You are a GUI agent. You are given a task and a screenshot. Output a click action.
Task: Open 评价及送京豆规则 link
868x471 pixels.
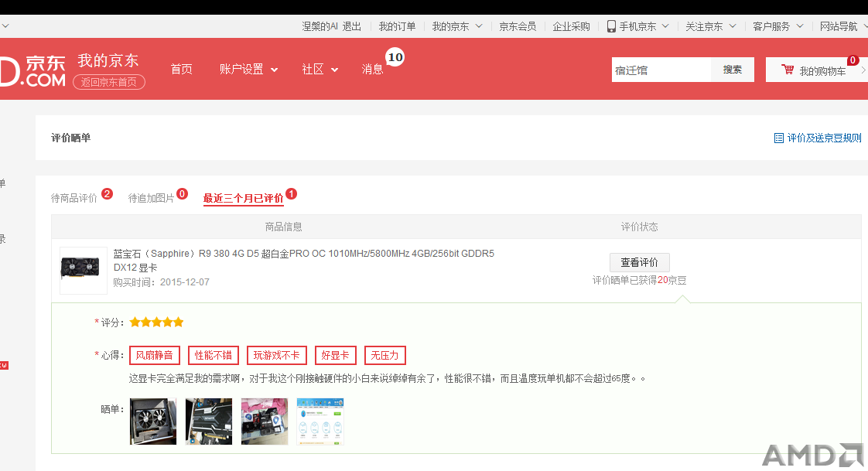(x=824, y=138)
